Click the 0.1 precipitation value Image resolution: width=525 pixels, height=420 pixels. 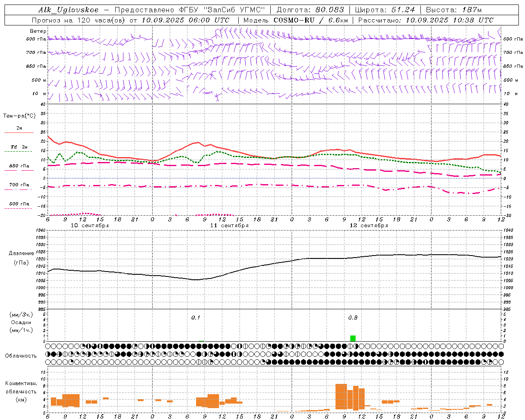pyautogui.click(x=196, y=318)
